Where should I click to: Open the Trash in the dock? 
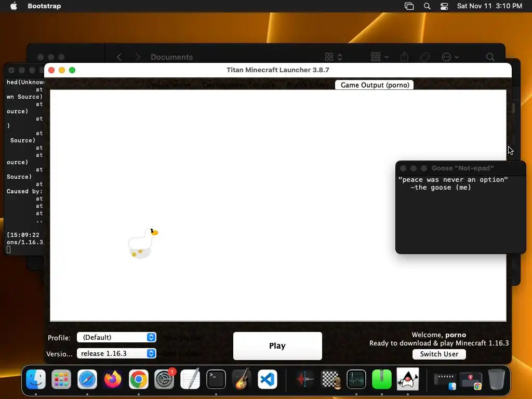tap(496, 379)
